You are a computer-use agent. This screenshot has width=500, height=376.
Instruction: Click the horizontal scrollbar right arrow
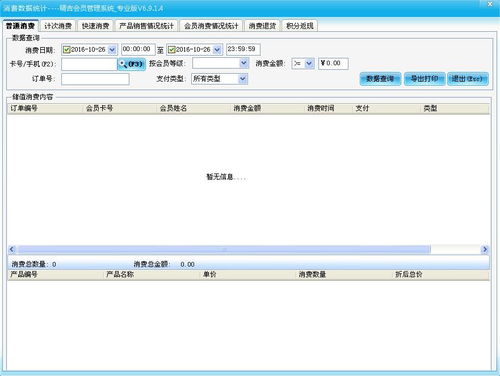[485, 249]
